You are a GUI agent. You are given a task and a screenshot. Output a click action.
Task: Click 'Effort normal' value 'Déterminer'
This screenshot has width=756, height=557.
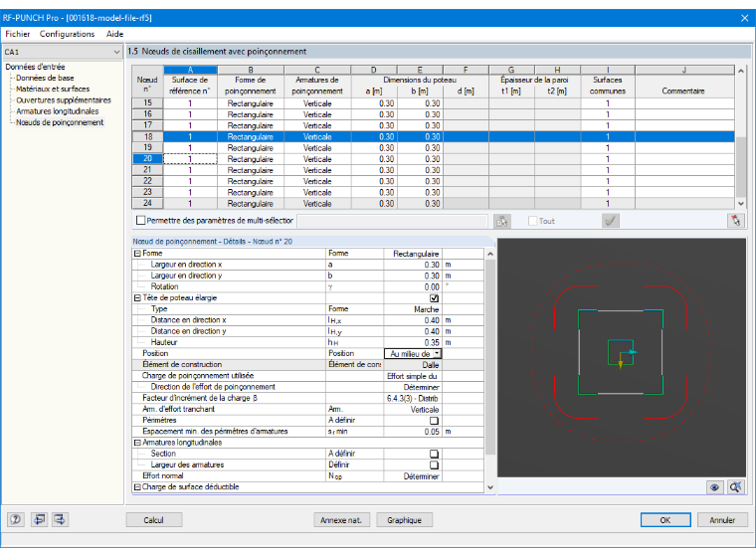412,476
